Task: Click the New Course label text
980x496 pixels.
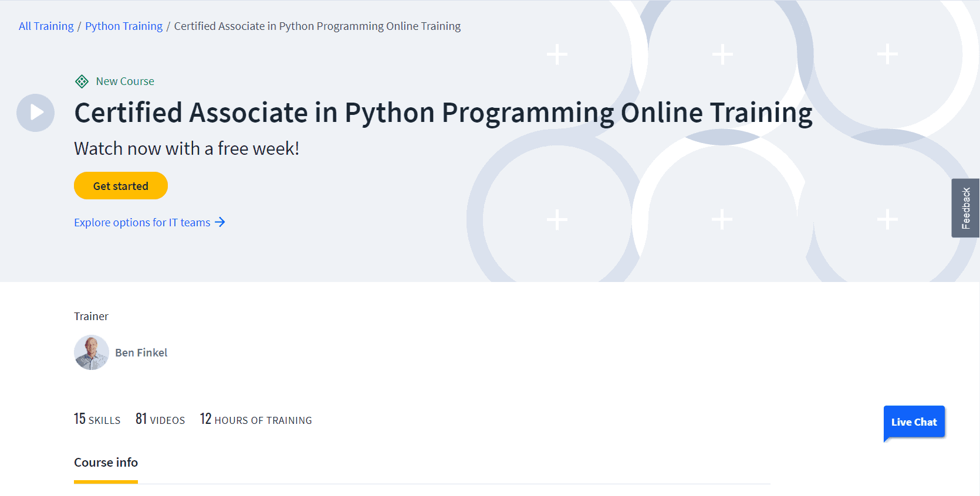Action: coord(125,81)
